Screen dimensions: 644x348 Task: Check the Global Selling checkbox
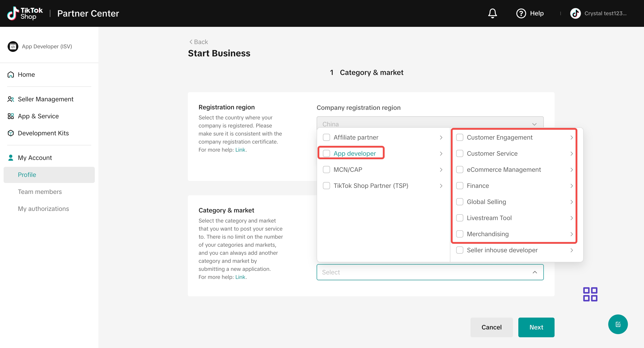tap(460, 202)
